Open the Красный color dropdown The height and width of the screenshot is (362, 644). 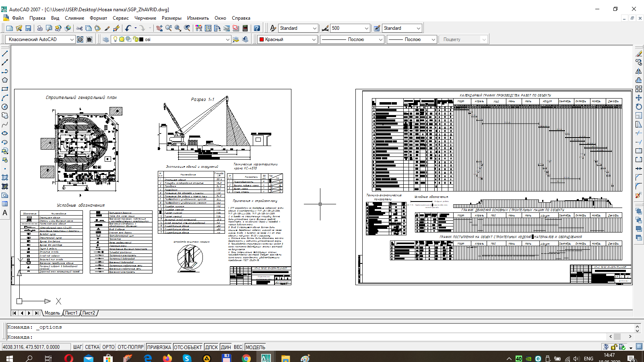(x=287, y=39)
